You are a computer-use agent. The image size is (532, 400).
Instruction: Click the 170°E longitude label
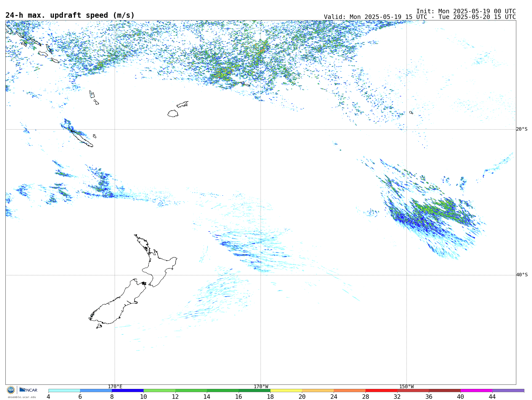click(115, 387)
